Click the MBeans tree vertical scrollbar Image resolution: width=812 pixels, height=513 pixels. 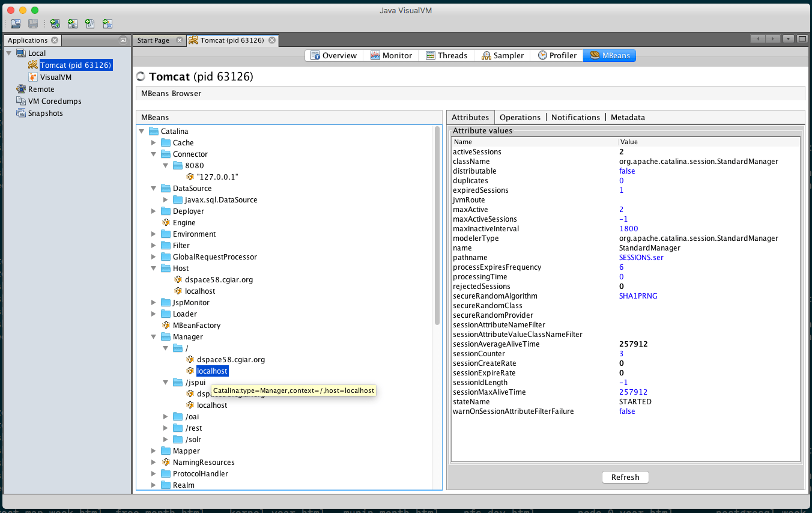[x=437, y=225]
